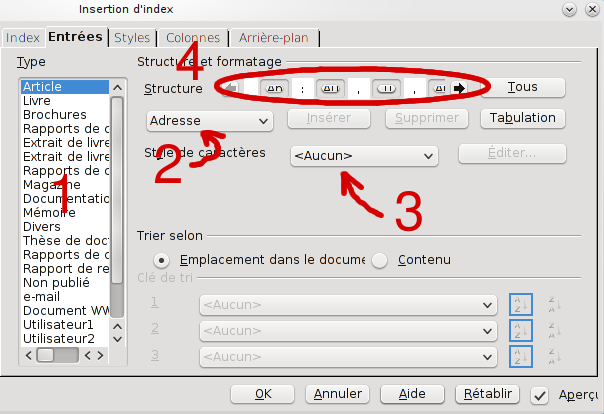This screenshot has height=414, width=604.
Task: Open the Adresse field dropdown
Action: tap(210, 121)
